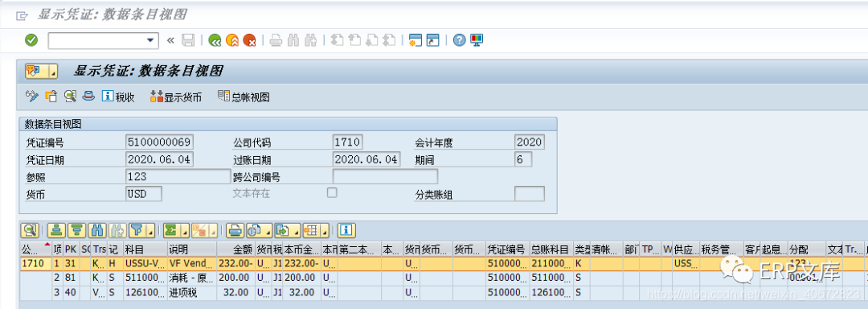The image size is (868, 309).
Task: Click the orange Exit icon
Action: coord(232,40)
